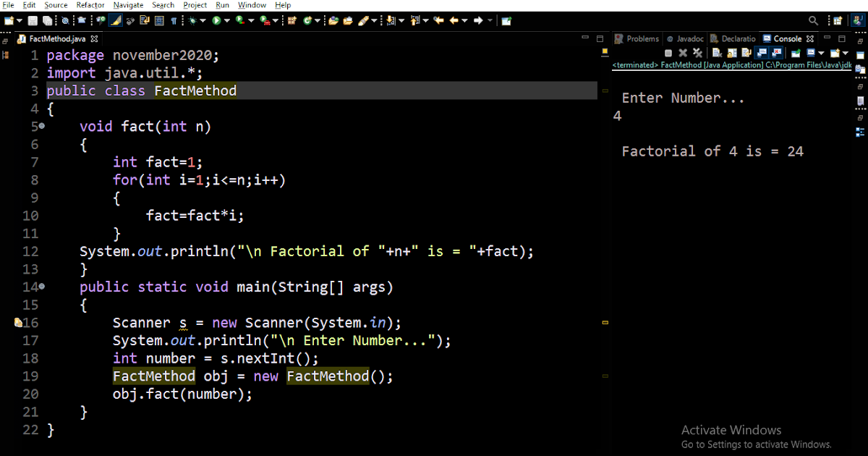Remove all terminated launches in Console view
868x456 pixels.
(x=697, y=52)
